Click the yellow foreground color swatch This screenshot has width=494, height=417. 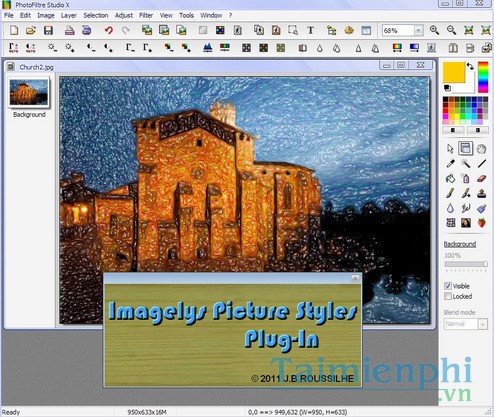(x=454, y=72)
